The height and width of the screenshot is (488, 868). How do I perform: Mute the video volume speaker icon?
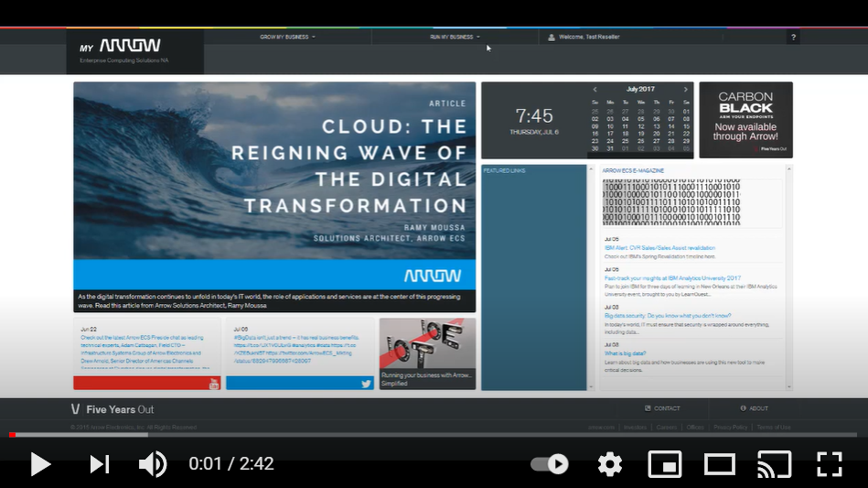point(152,464)
